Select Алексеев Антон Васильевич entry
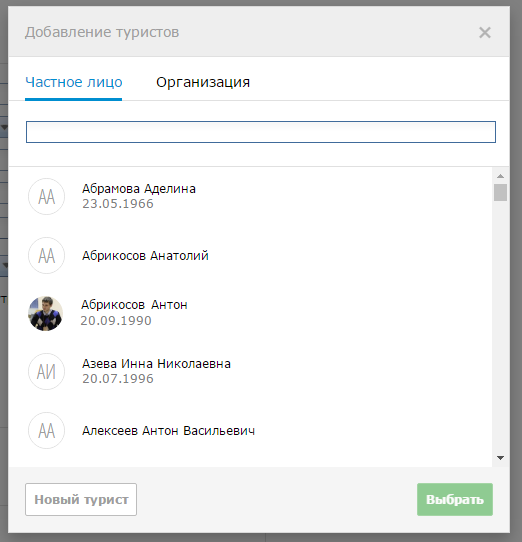 point(250,430)
